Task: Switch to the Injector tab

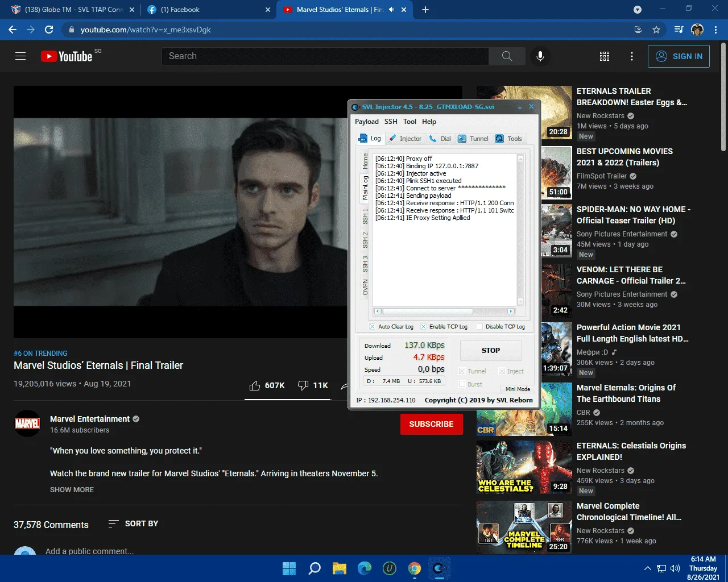Action: 406,139
